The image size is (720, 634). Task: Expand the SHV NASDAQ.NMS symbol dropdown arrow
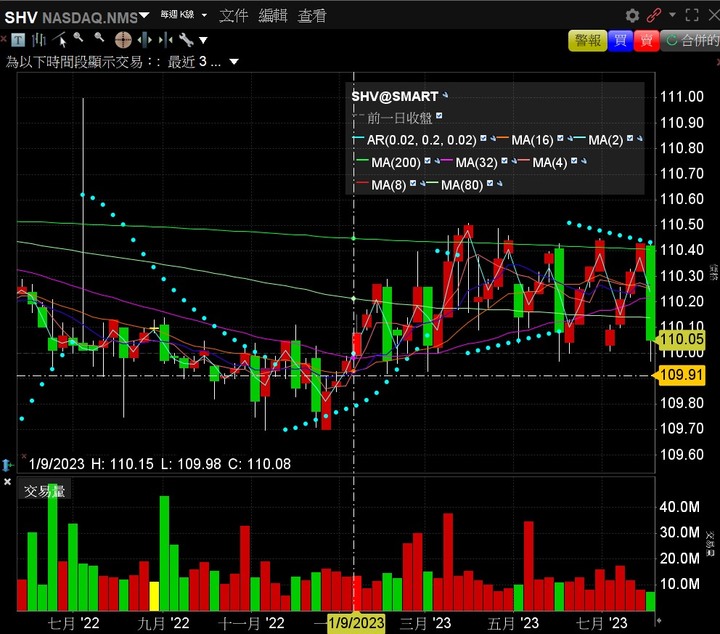click(144, 15)
